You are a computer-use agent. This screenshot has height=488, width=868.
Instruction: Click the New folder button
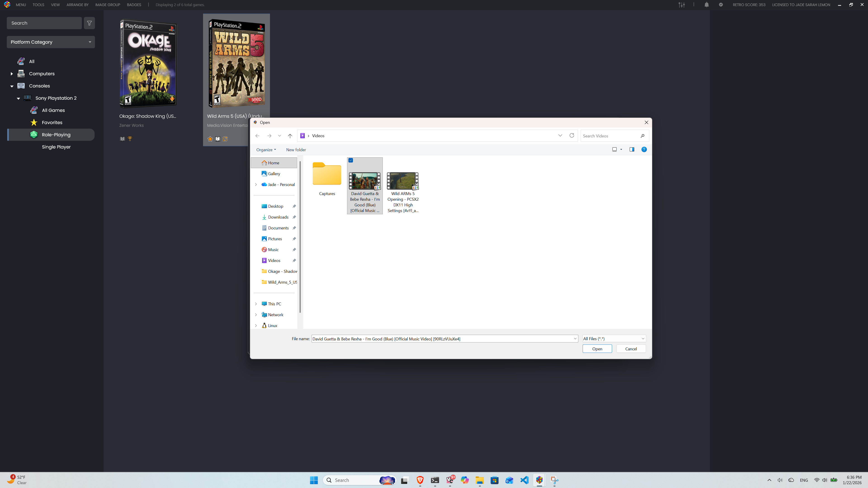pos(296,150)
